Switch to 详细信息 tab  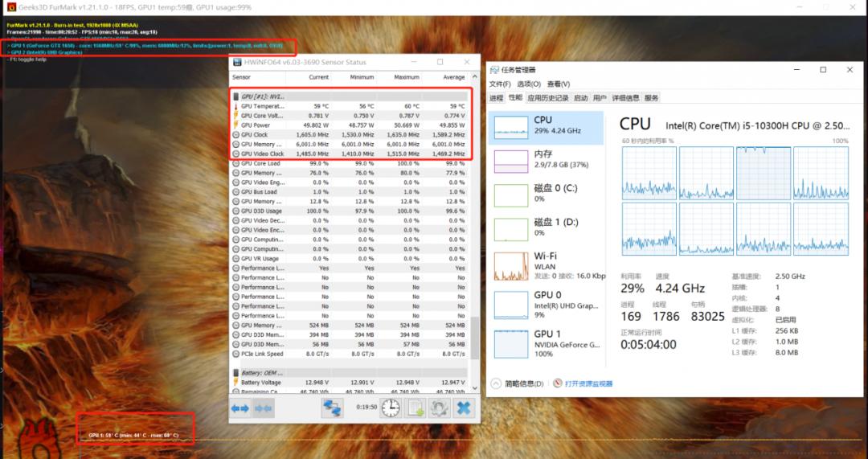pos(625,98)
